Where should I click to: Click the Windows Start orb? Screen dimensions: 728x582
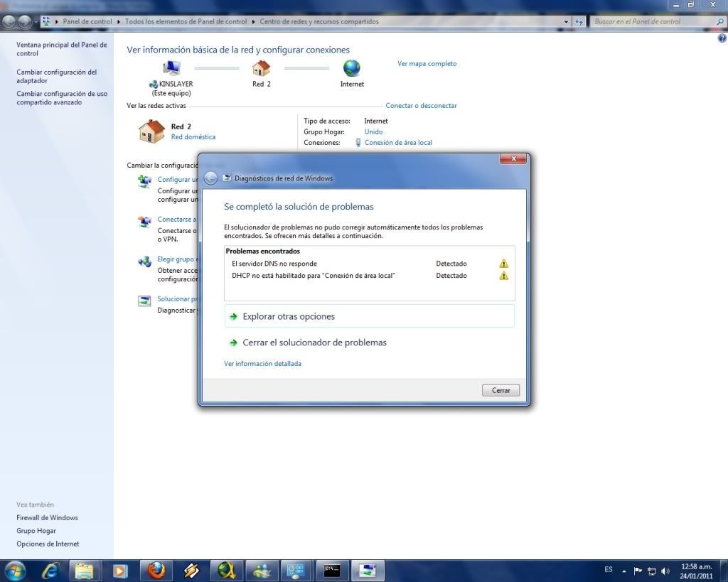15,570
